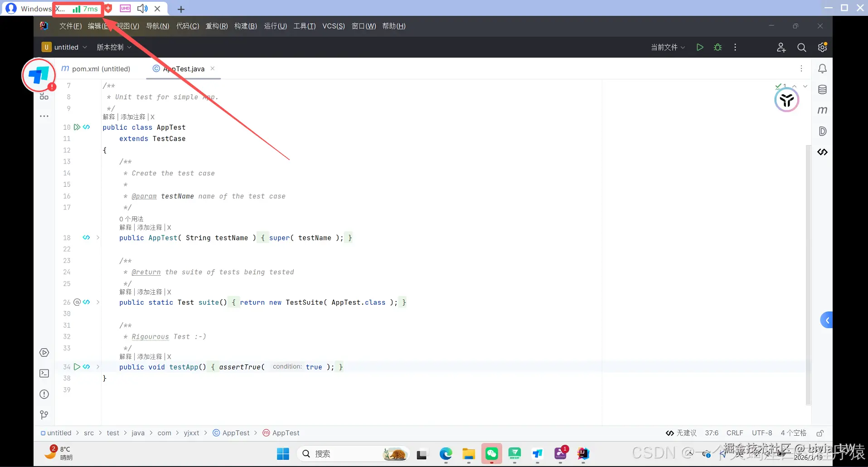Click the 0 个用法 usages hint

(x=131, y=219)
